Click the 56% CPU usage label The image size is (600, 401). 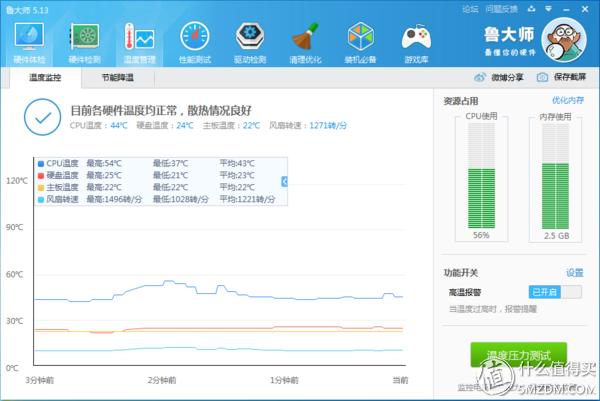click(x=481, y=235)
